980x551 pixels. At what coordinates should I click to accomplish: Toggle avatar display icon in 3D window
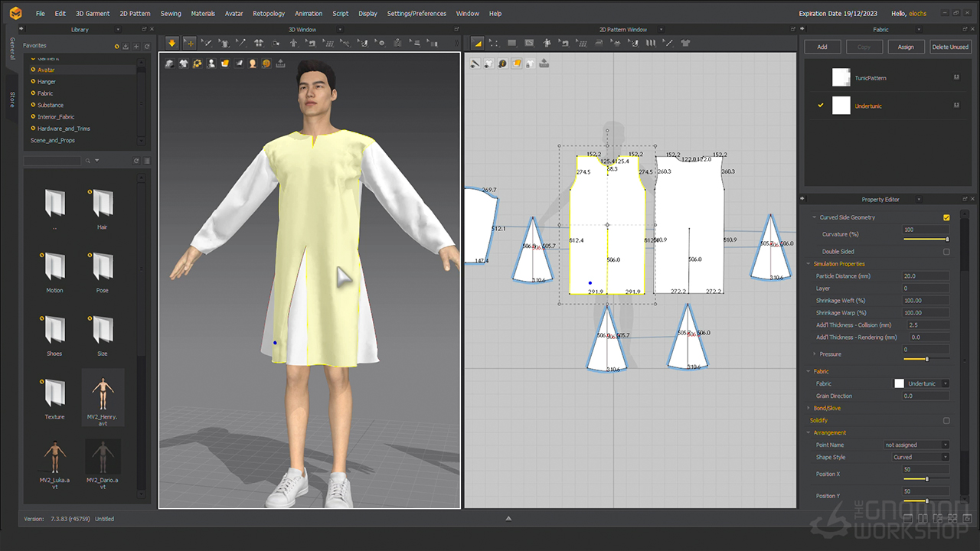(211, 64)
